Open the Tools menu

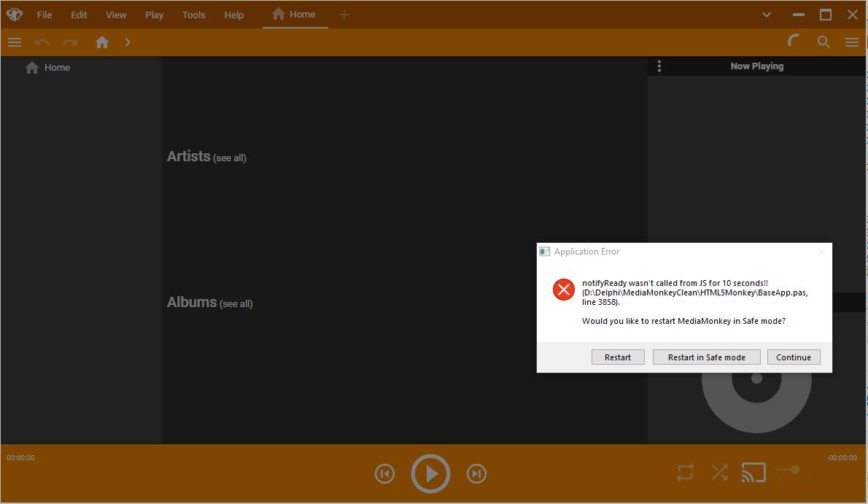click(193, 15)
